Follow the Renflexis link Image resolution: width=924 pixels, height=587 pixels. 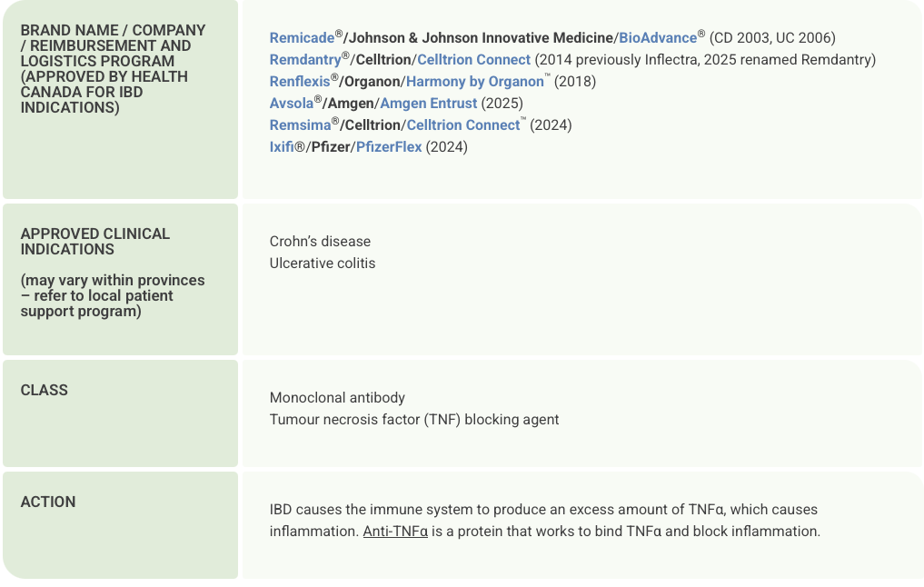(x=299, y=82)
